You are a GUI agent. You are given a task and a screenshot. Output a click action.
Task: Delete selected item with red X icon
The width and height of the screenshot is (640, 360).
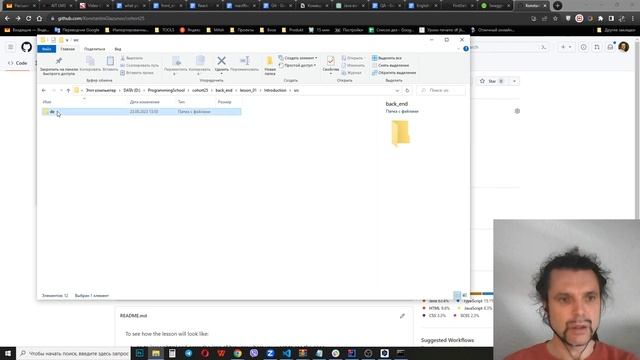[x=222, y=64]
